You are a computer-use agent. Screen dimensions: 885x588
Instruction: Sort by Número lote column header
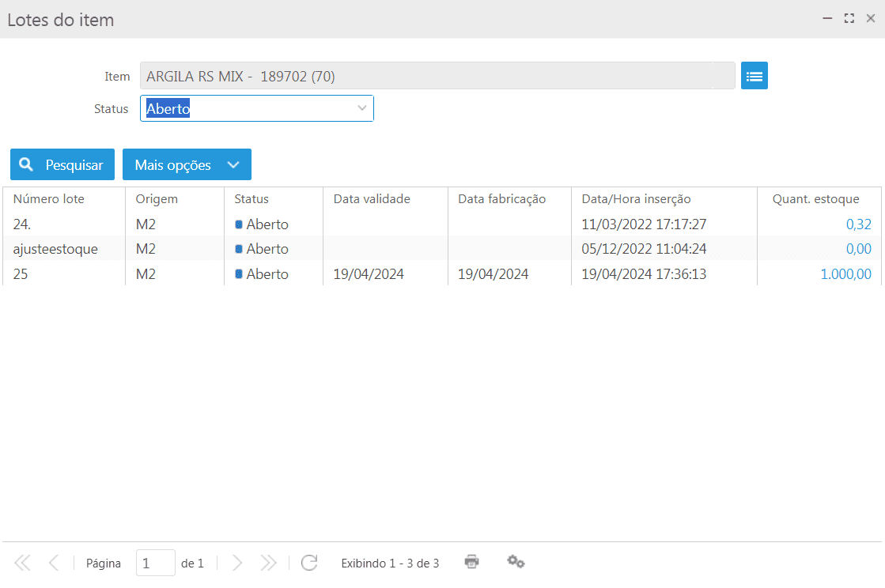point(49,199)
